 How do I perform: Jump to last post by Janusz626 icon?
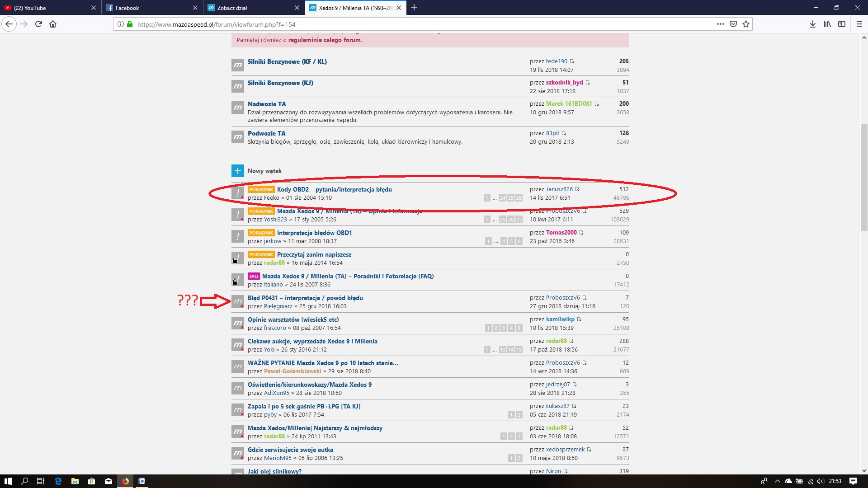click(x=577, y=189)
